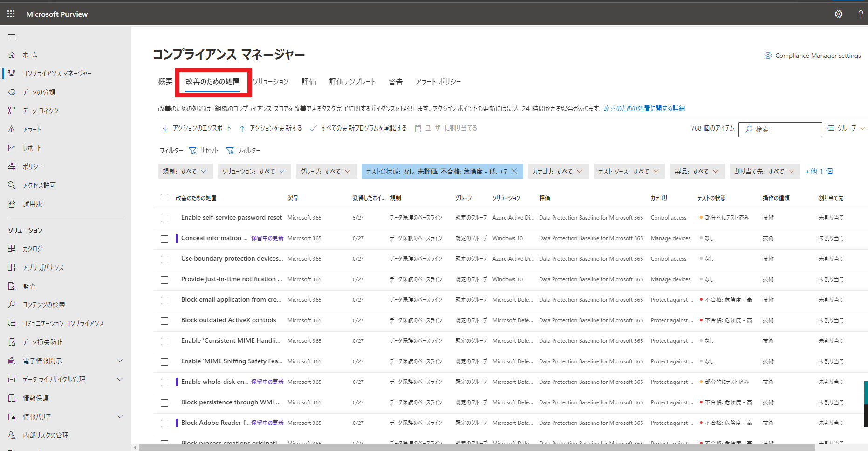Image resolution: width=868 pixels, height=451 pixels.
Task: Check Block email application row checkbox
Action: point(164,300)
